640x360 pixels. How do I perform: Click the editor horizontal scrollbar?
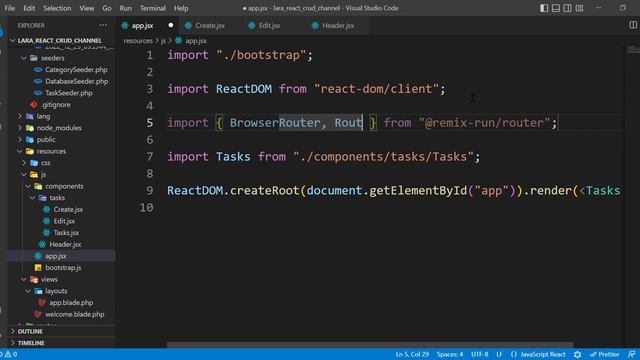point(370,345)
